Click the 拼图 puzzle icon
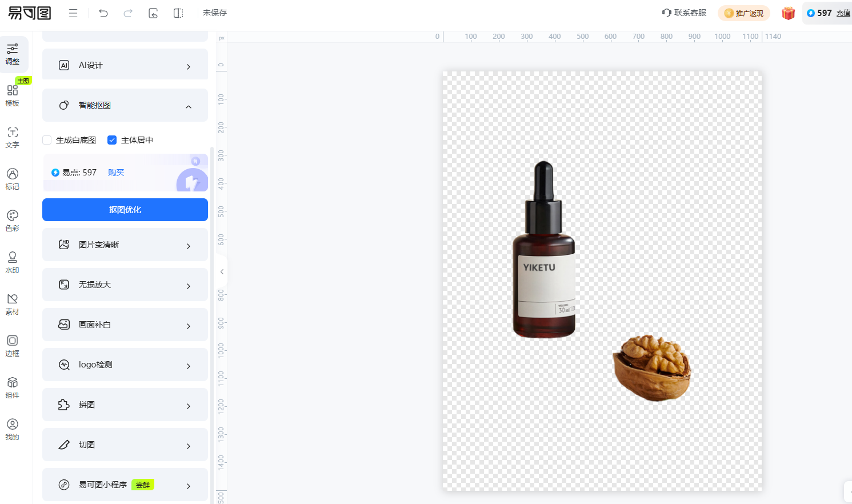This screenshot has height=504, width=852. [x=64, y=405]
